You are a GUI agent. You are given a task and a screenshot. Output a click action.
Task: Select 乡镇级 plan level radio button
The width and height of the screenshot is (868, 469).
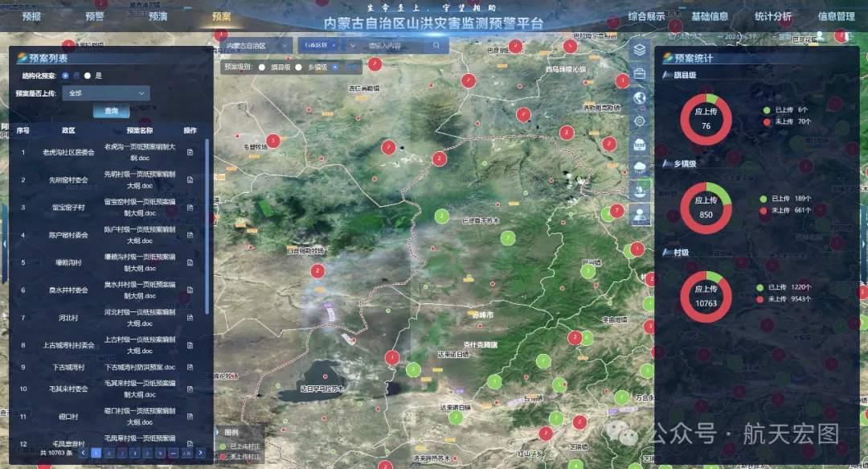click(300, 68)
